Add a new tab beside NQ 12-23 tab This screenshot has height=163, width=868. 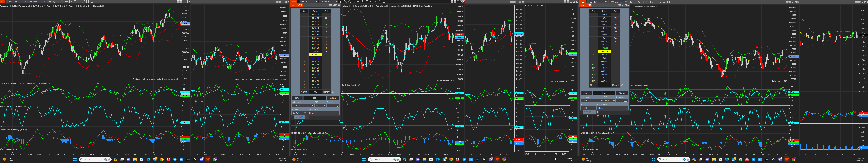tap(307, 117)
